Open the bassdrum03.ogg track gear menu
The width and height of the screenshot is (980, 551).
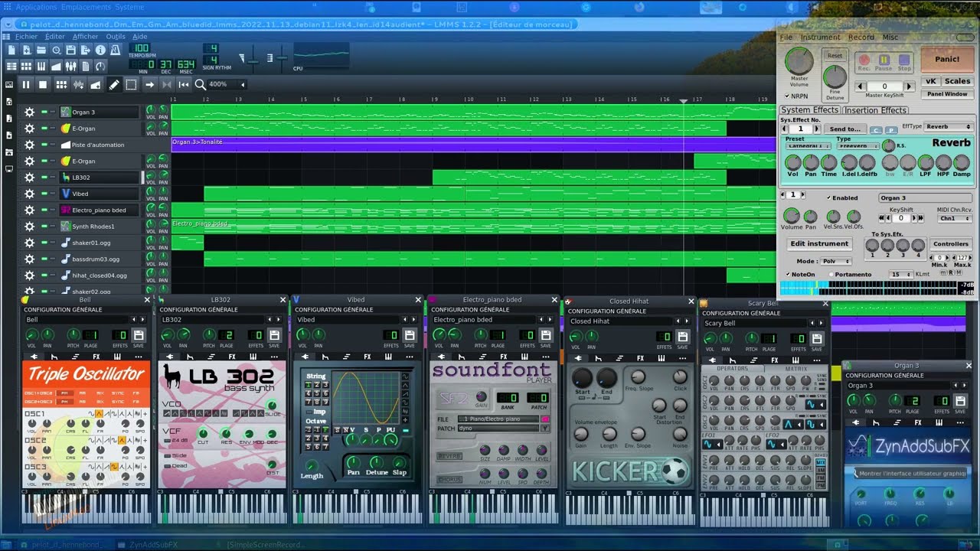tap(29, 259)
